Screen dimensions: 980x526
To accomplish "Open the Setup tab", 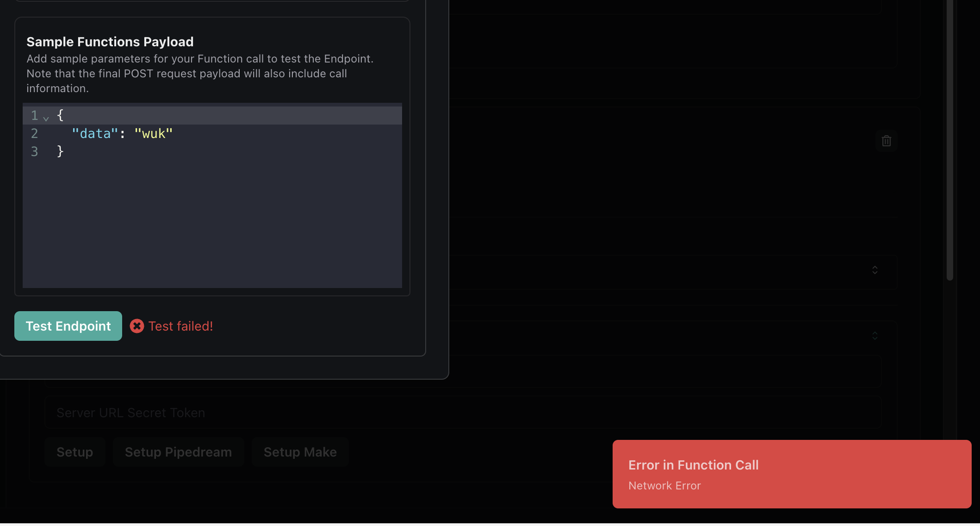I will pos(74,451).
